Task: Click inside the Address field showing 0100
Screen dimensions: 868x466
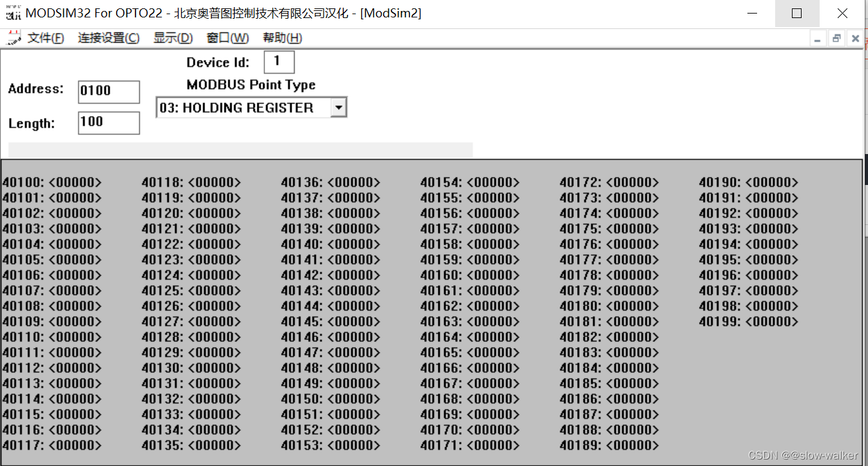Action: click(x=108, y=92)
